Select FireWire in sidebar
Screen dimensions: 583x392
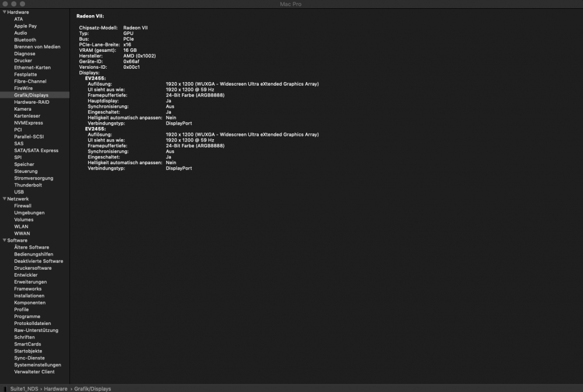coord(23,89)
